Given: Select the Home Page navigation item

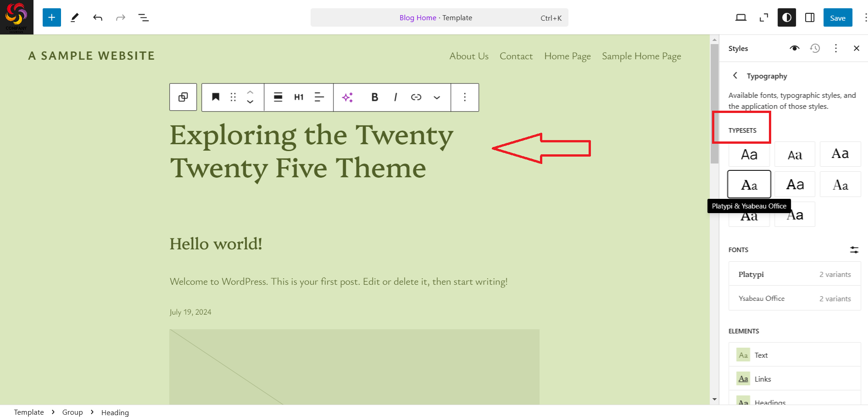Looking at the screenshot, I should [x=567, y=56].
